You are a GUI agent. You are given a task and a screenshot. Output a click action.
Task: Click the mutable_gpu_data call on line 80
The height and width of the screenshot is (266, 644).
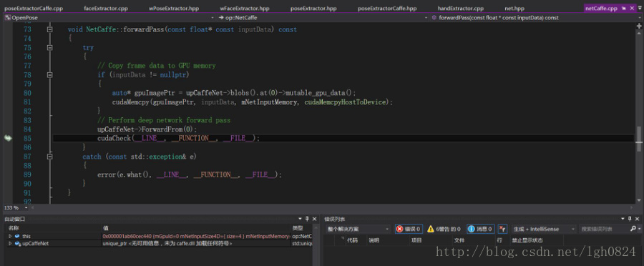(x=321, y=93)
